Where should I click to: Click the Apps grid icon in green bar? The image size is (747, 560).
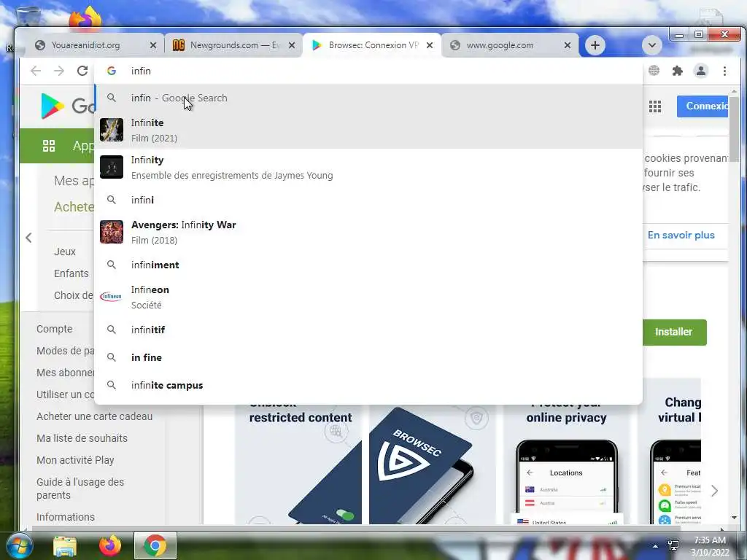coord(49,146)
